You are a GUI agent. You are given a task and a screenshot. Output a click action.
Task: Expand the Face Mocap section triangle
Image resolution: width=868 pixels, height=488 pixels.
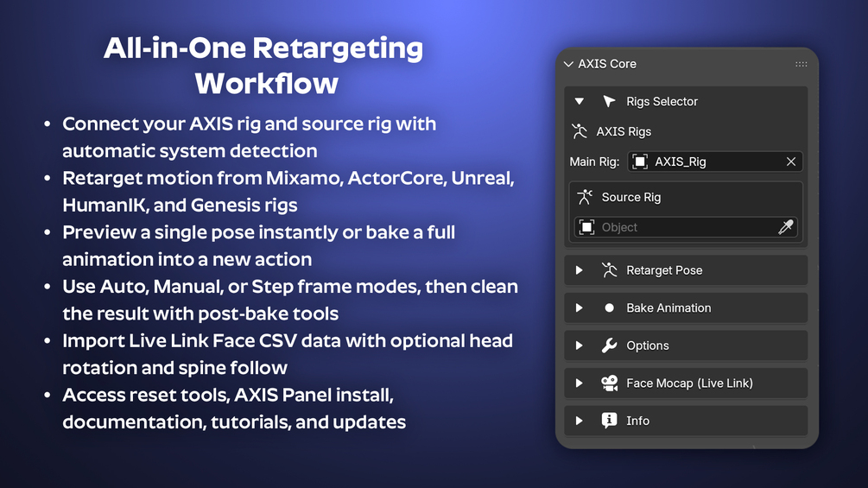(579, 383)
